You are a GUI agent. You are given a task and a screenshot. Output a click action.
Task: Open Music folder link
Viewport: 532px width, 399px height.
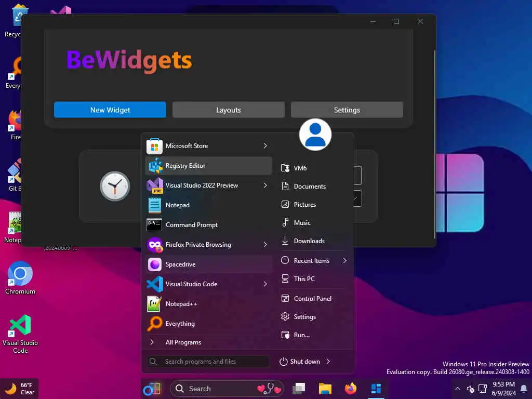[313, 223]
